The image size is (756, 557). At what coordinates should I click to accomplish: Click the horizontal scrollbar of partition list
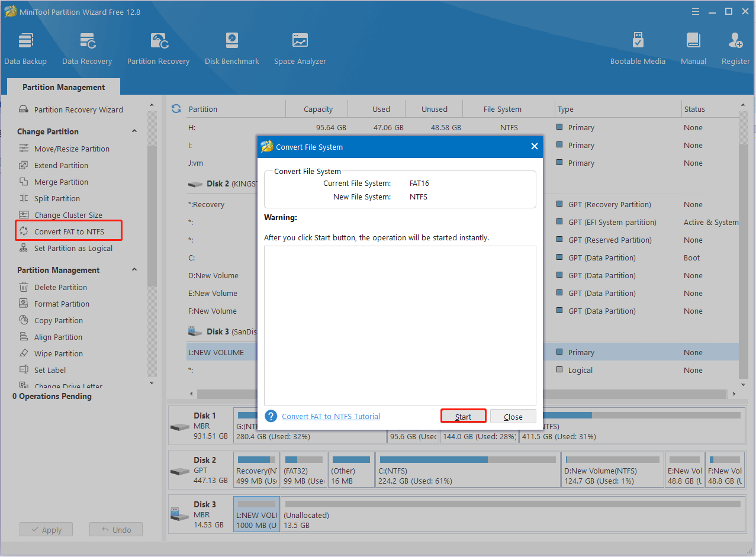click(462, 394)
